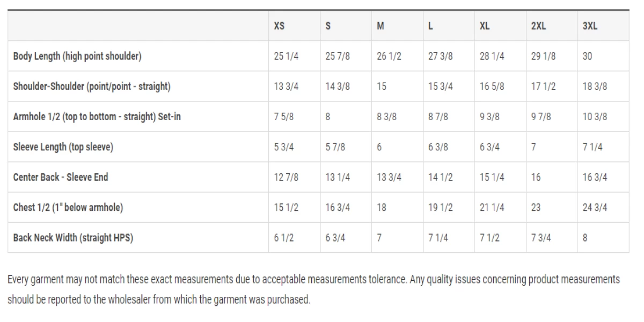This screenshot has width=644, height=322.
Task: Click the XS column header
Action: coord(279,26)
